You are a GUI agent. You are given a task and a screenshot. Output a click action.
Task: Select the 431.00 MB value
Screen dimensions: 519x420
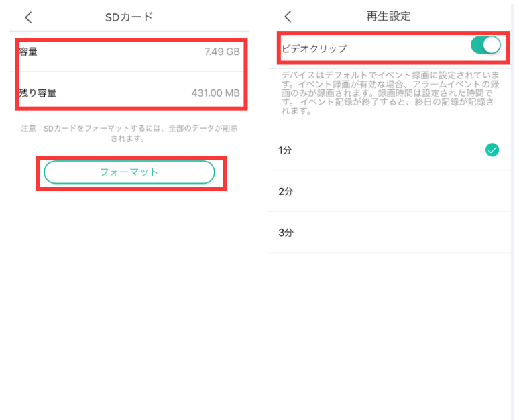pyautogui.click(x=215, y=93)
